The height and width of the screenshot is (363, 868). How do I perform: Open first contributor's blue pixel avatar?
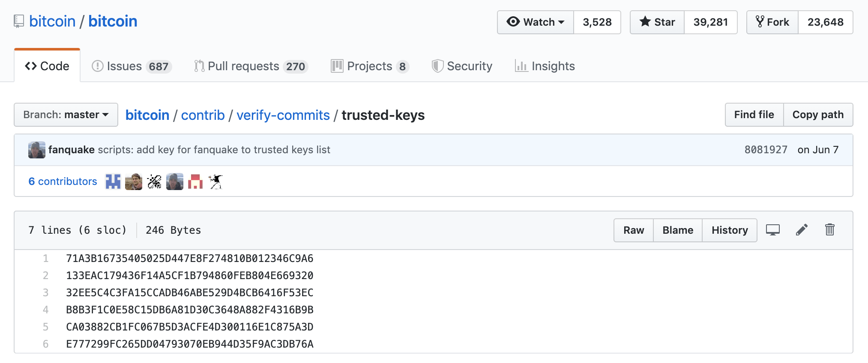tap(113, 181)
